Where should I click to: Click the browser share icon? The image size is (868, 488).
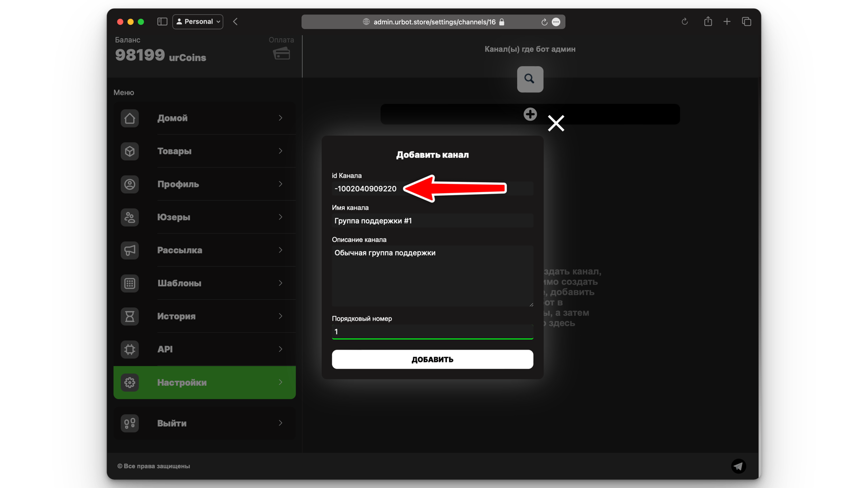pos(708,22)
